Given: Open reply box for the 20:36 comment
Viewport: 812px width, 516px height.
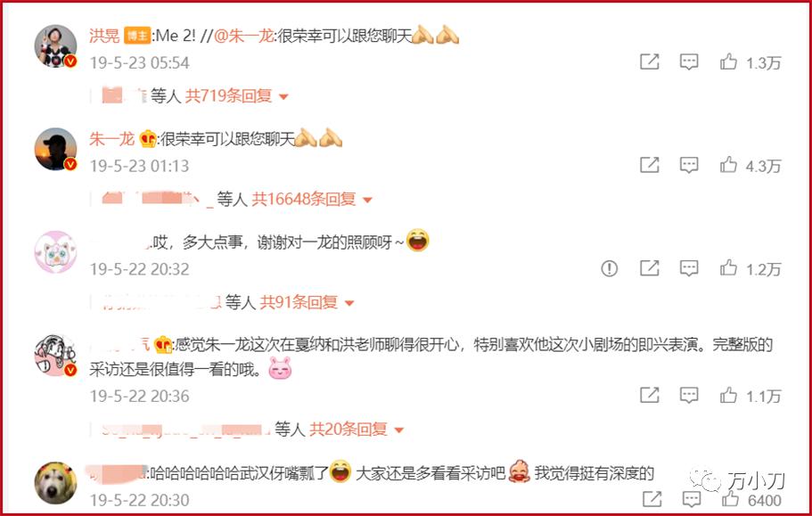Looking at the screenshot, I should [x=689, y=396].
